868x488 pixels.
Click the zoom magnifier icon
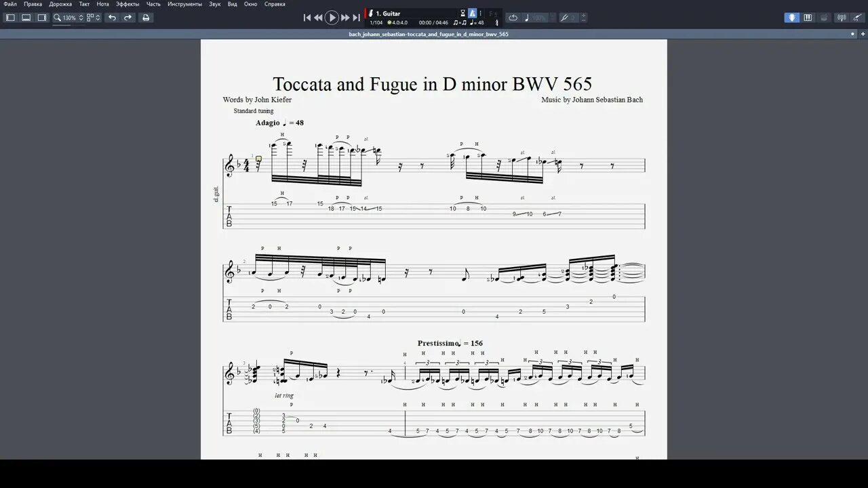tap(58, 18)
